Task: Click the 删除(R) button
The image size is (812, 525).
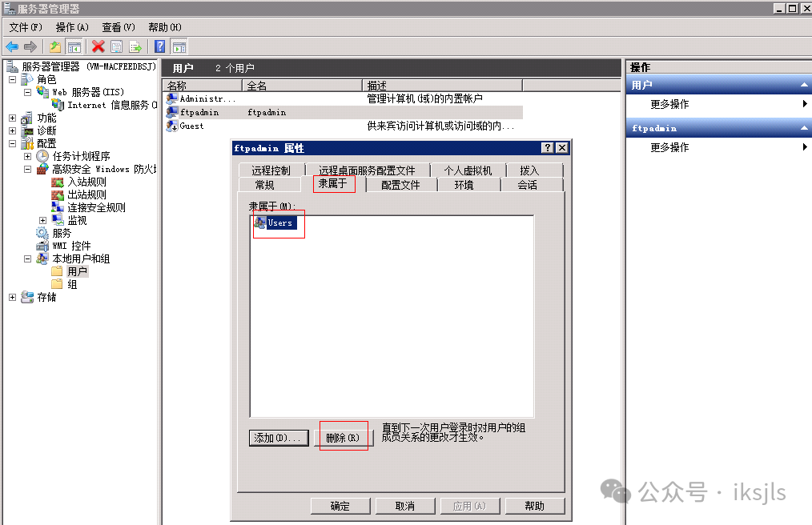Action: pos(343,438)
